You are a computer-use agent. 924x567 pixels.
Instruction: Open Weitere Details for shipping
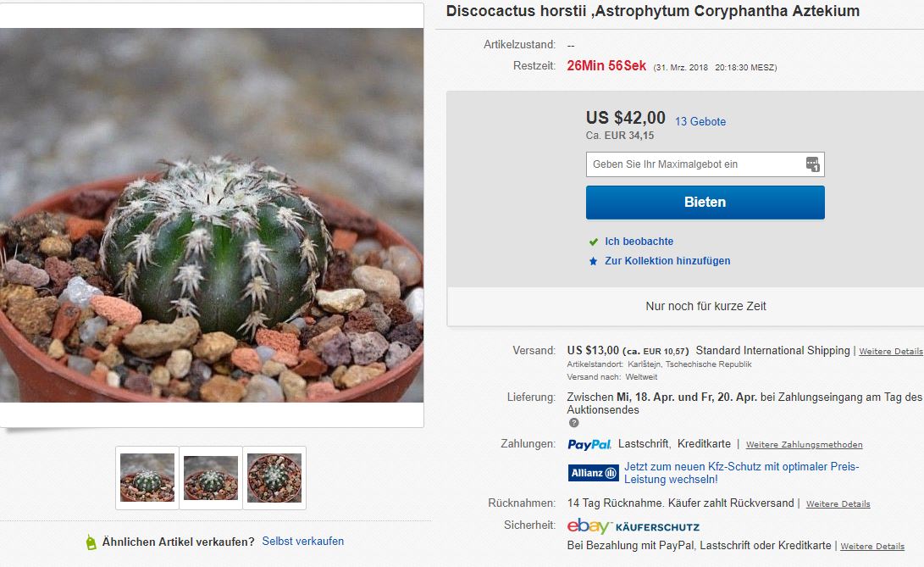pyautogui.click(x=890, y=351)
